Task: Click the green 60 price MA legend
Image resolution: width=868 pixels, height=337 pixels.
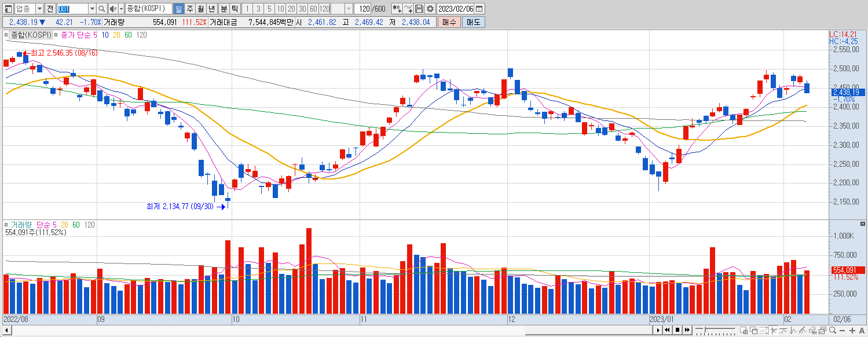Action: (128, 35)
